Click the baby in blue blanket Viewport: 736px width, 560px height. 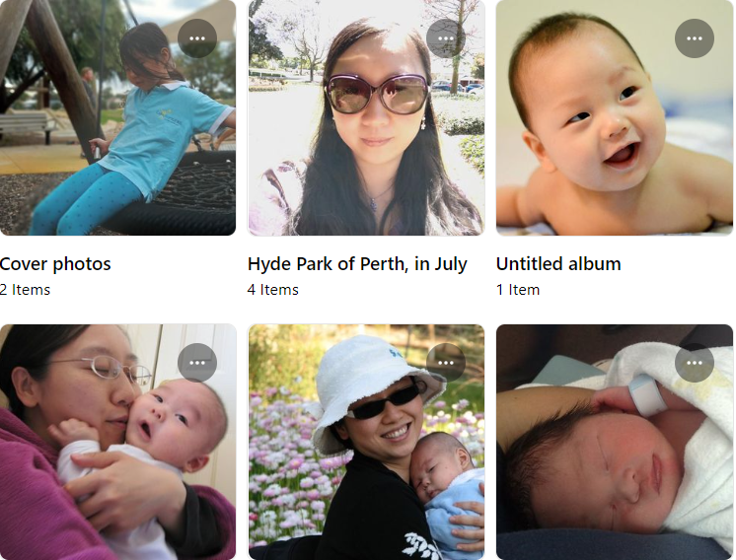tap(450, 492)
